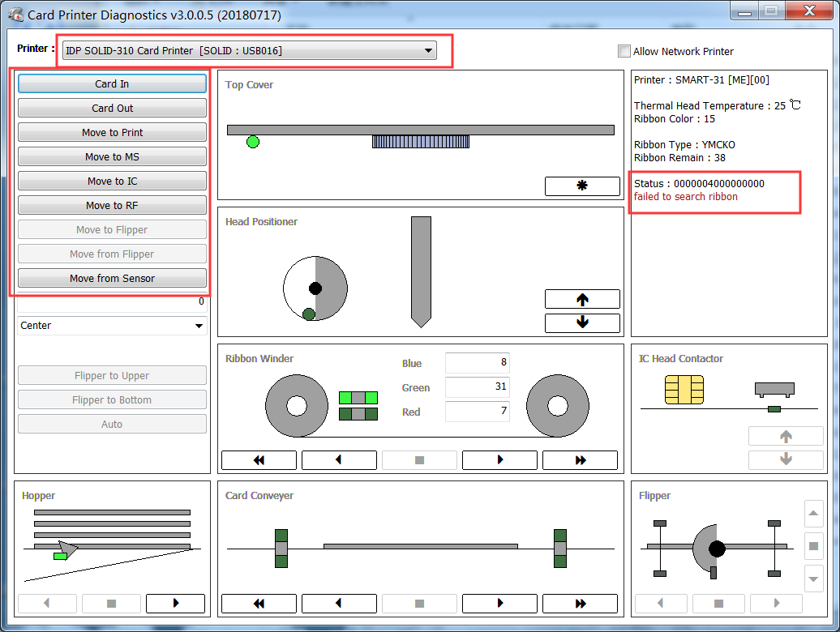Click the Card In button
The width and height of the screenshot is (840, 632).
tap(112, 84)
